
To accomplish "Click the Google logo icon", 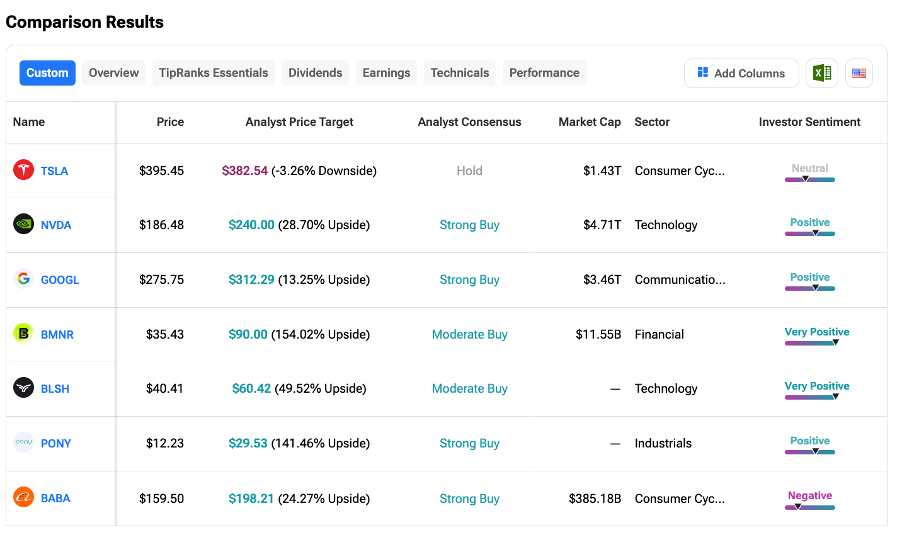I will pos(23,279).
